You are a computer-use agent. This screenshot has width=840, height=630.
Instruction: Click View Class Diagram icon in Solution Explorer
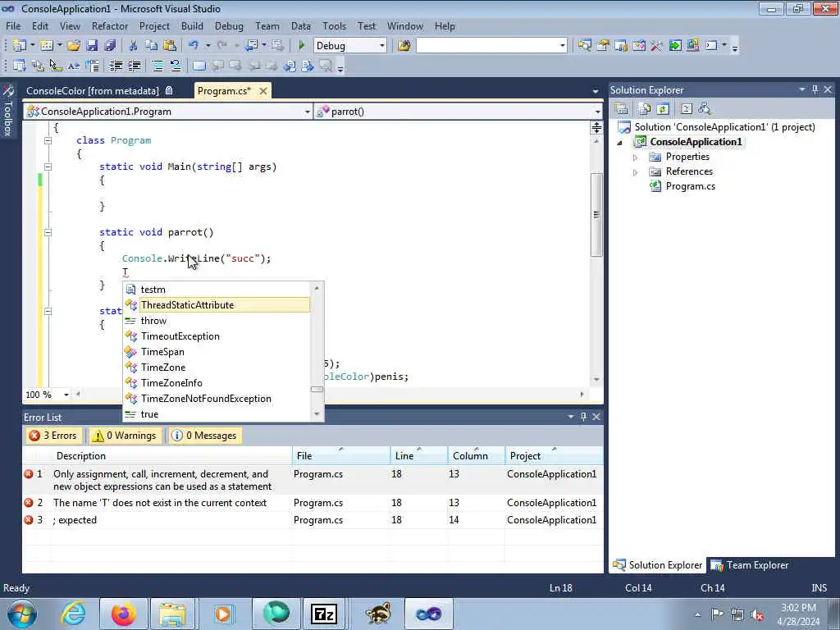(705, 109)
